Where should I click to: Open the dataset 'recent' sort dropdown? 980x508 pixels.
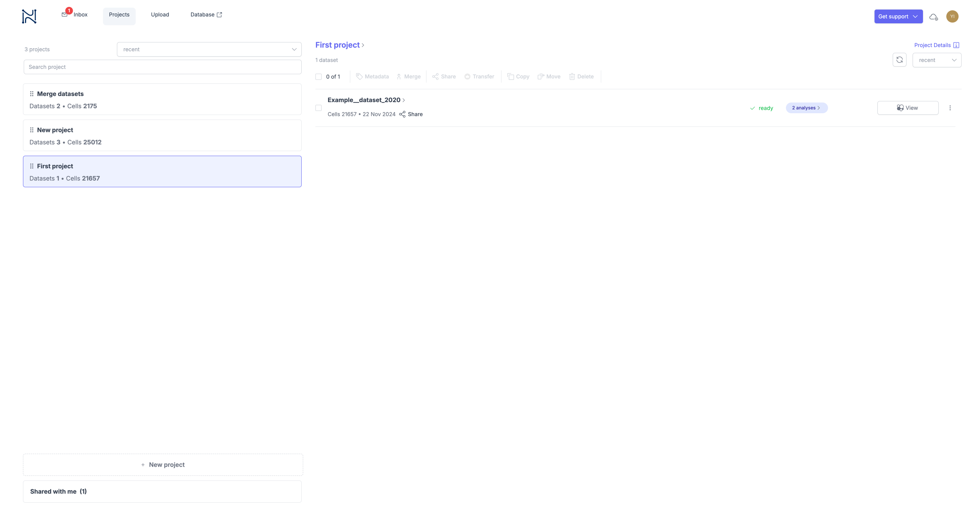(x=936, y=60)
